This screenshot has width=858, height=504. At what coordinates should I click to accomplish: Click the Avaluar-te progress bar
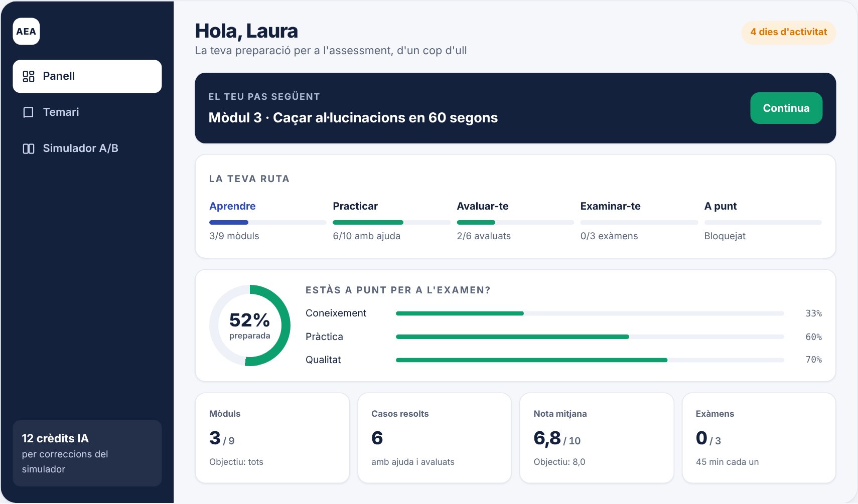pyautogui.click(x=515, y=222)
